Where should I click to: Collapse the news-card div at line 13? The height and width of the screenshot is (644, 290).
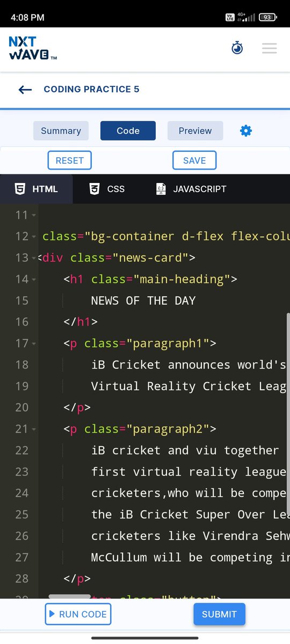34,258
